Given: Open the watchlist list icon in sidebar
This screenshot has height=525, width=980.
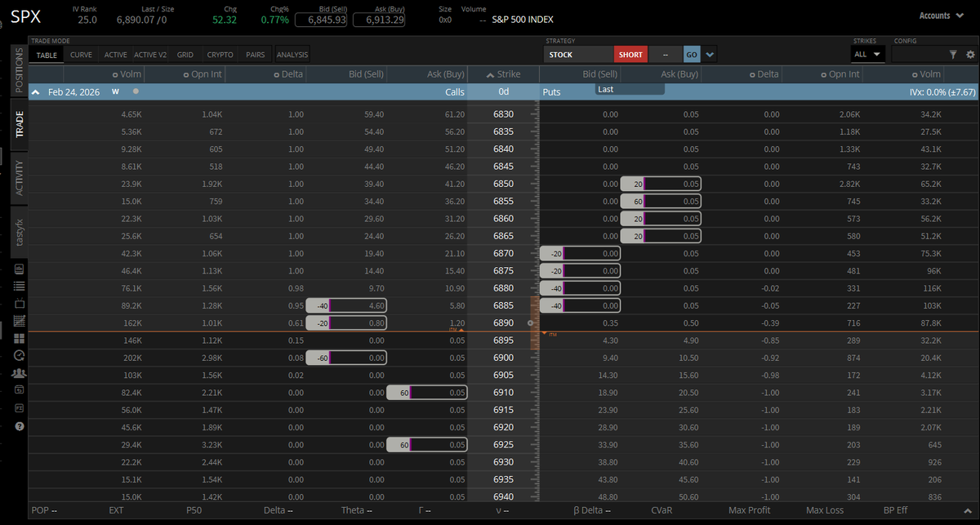Looking at the screenshot, I should click(19, 286).
